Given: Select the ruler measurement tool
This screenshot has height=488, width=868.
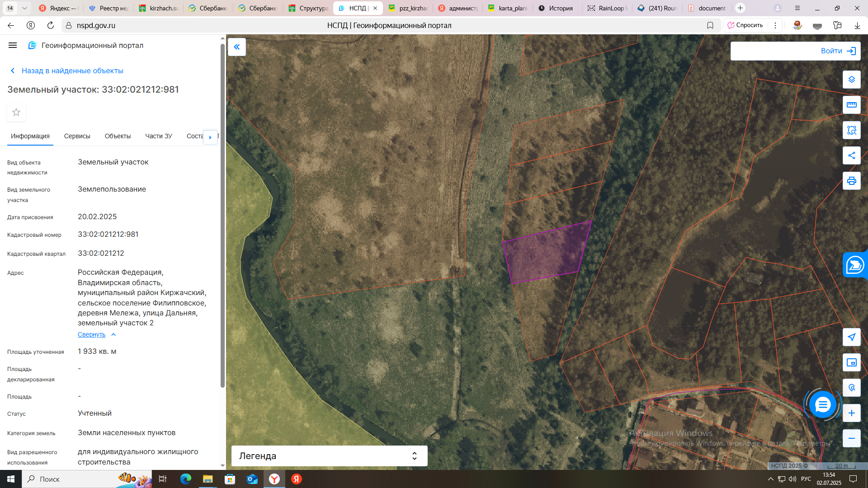Looking at the screenshot, I should tap(851, 105).
